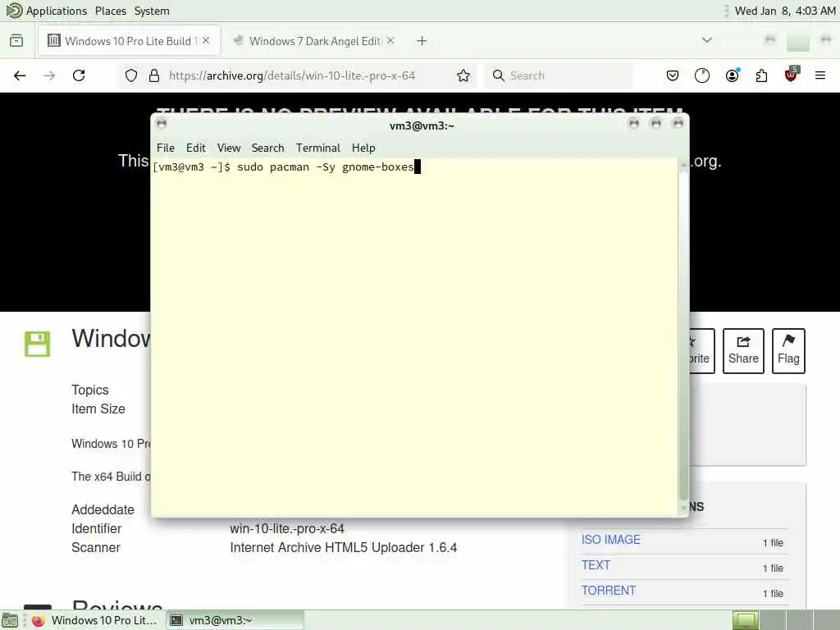Viewport: 840px width, 630px height.
Task: Open tracking protection shield icon
Action: pyautogui.click(x=131, y=75)
